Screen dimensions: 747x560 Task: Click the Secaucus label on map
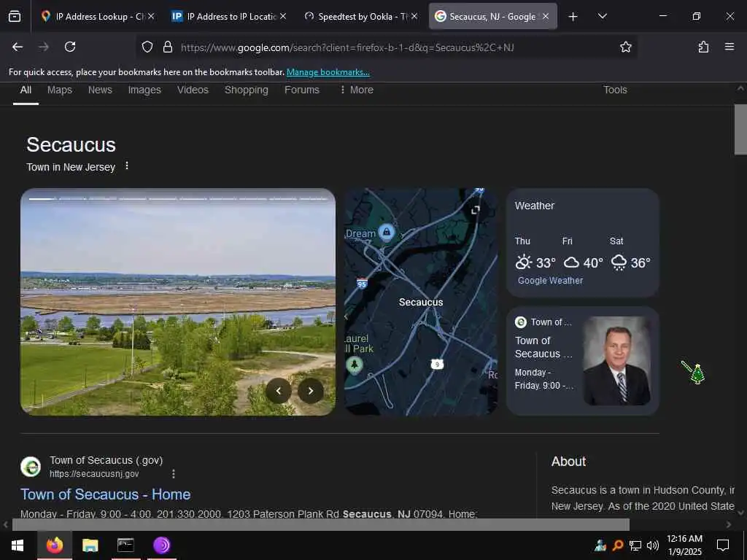pos(421,303)
